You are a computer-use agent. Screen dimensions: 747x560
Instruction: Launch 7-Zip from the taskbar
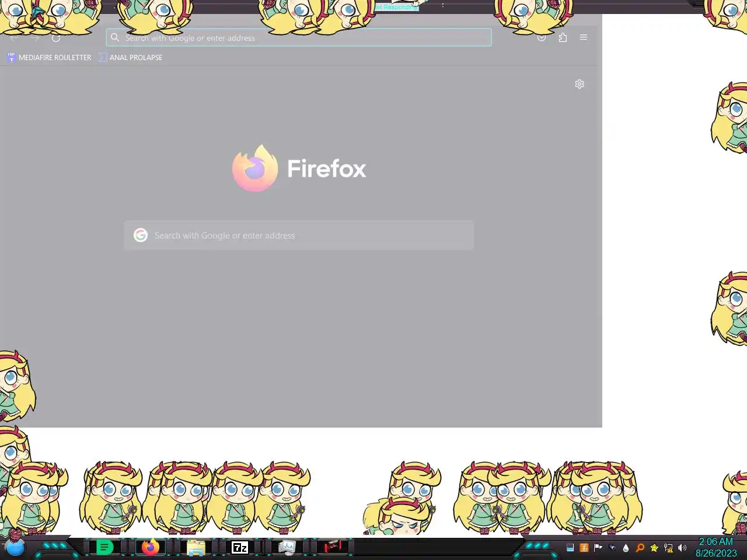click(240, 547)
